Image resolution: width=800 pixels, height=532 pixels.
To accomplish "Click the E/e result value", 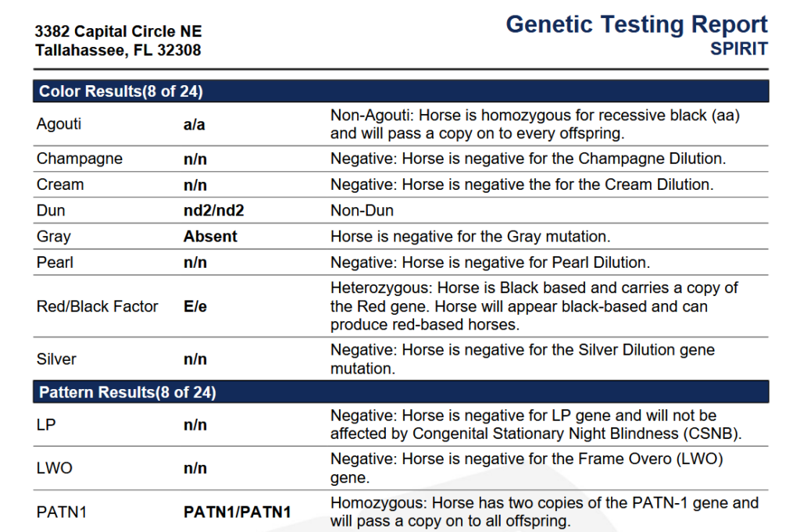I will [195, 307].
